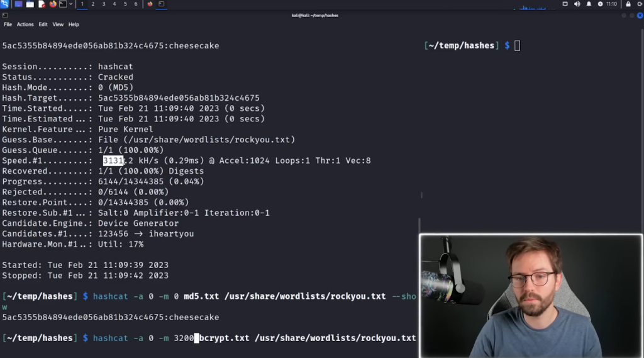Click 'Device Generator' candidate engine value
Viewport: 644px width, 358px height.
pyautogui.click(x=138, y=223)
